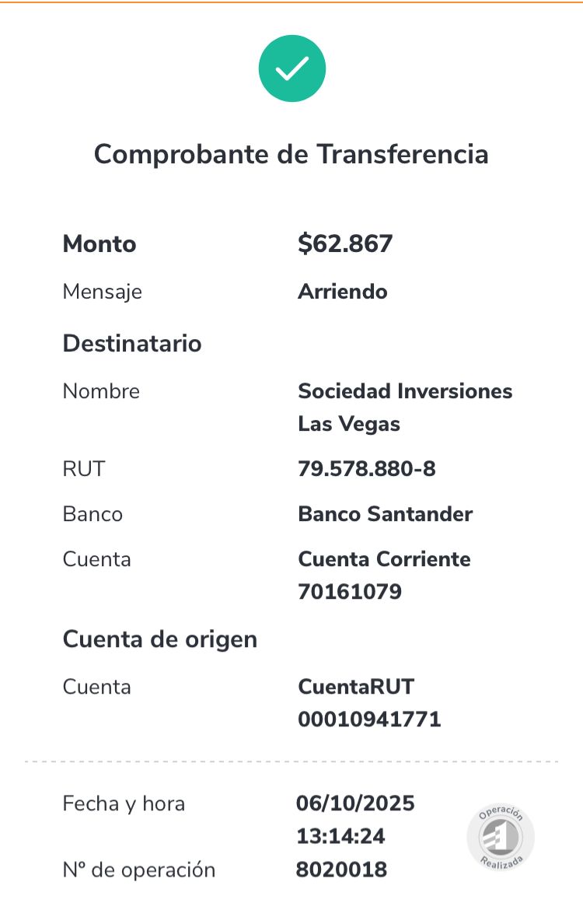The image size is (583, 924).
Task: Click the Operación Realizada stamp icon
Action: tap(501, 837)
